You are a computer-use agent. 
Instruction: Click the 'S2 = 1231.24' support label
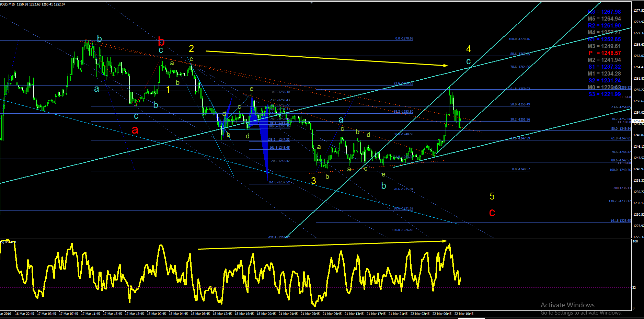pos(605,81)
